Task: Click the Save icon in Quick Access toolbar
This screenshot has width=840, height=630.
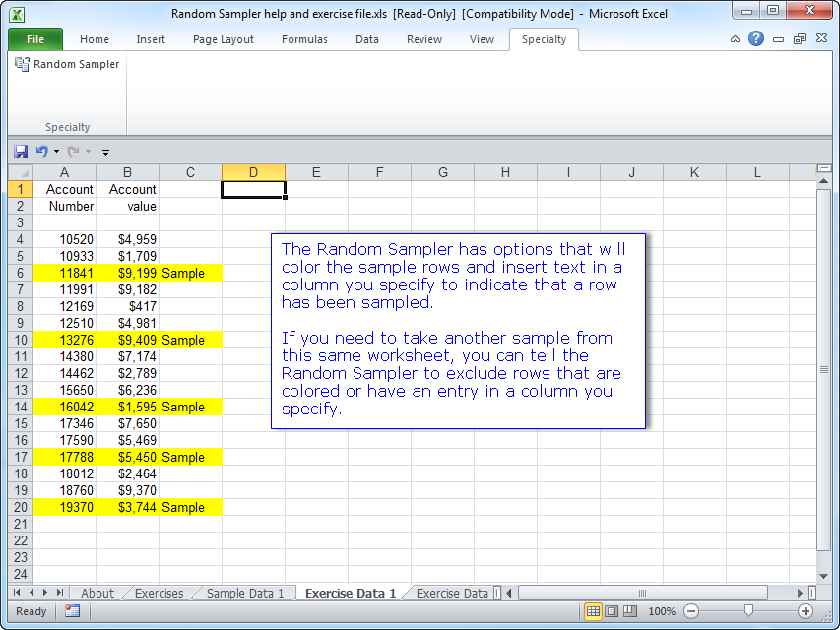Action: (21, 152)
